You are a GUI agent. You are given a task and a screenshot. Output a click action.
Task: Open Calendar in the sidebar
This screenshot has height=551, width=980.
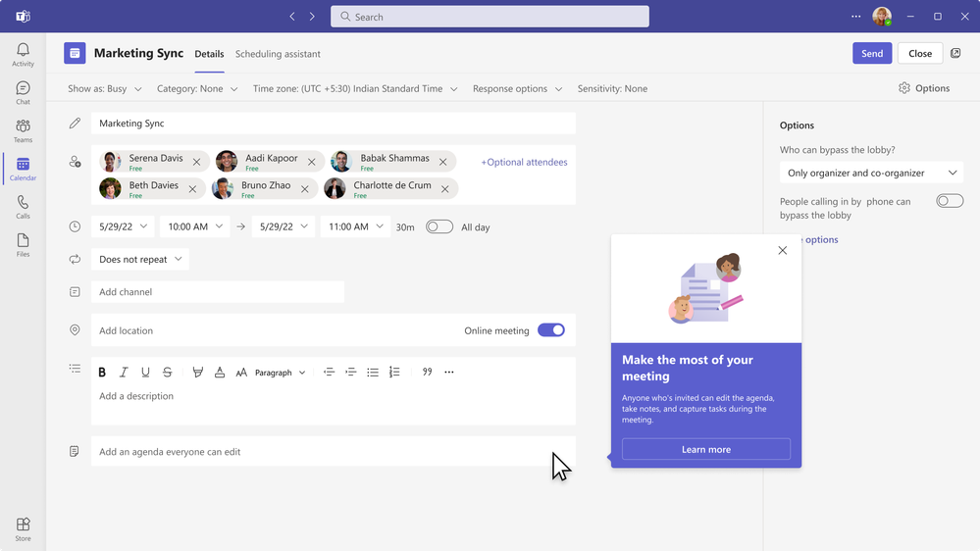click(x=23, y=169)
